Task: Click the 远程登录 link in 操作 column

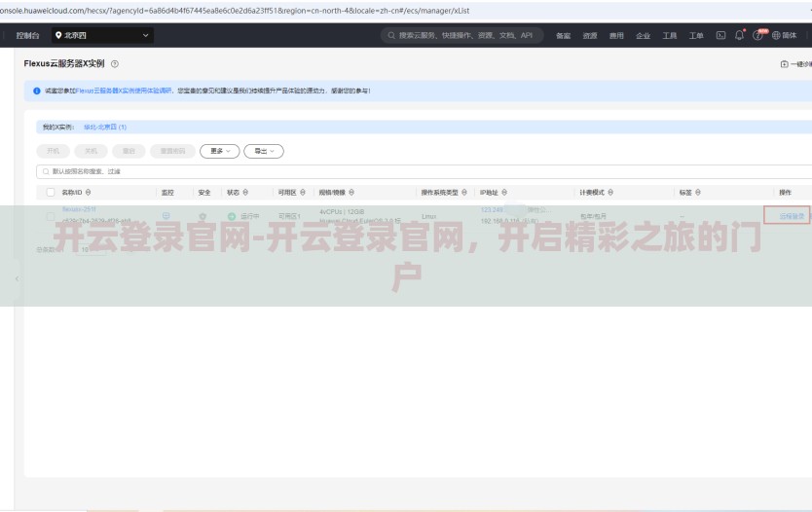Action: [792, 216]
